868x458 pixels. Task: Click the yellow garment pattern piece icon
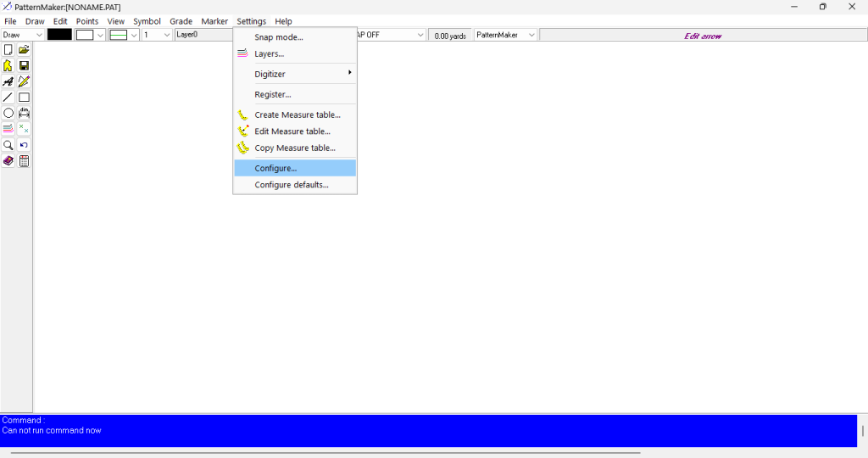(x=8, y=66)
